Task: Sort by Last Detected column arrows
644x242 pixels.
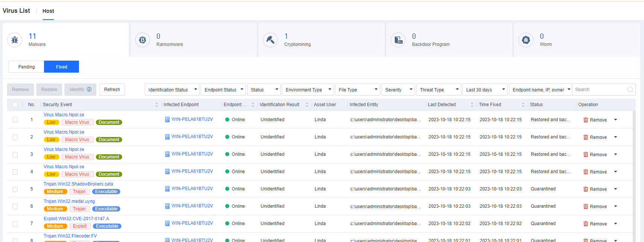Action: click(472, 105)
